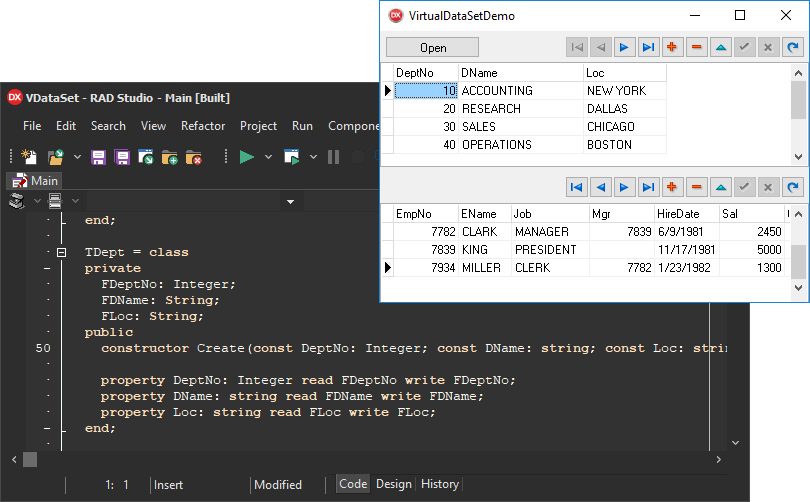
Task: Insert record in department grid navigator
Action: pyautogui.click(x=672, y=47)
